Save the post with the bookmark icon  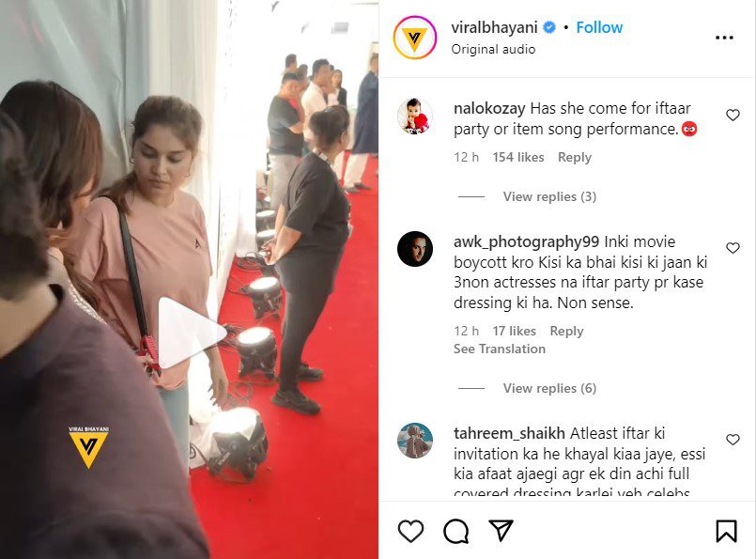[726, 531]
